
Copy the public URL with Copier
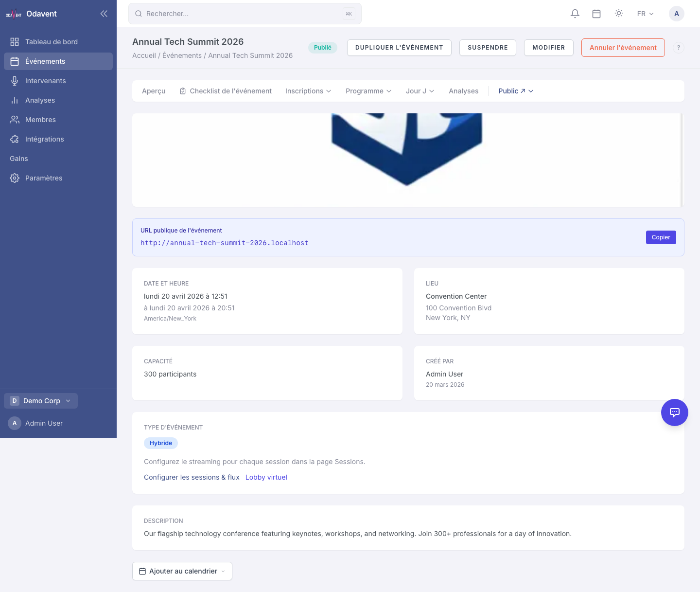[661, 237]
